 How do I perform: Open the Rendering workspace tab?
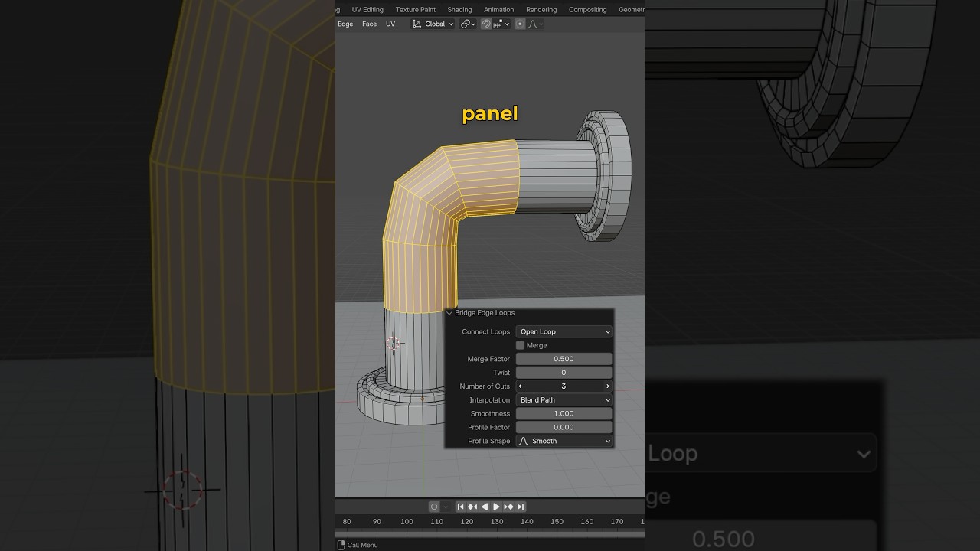click(541, 10)
